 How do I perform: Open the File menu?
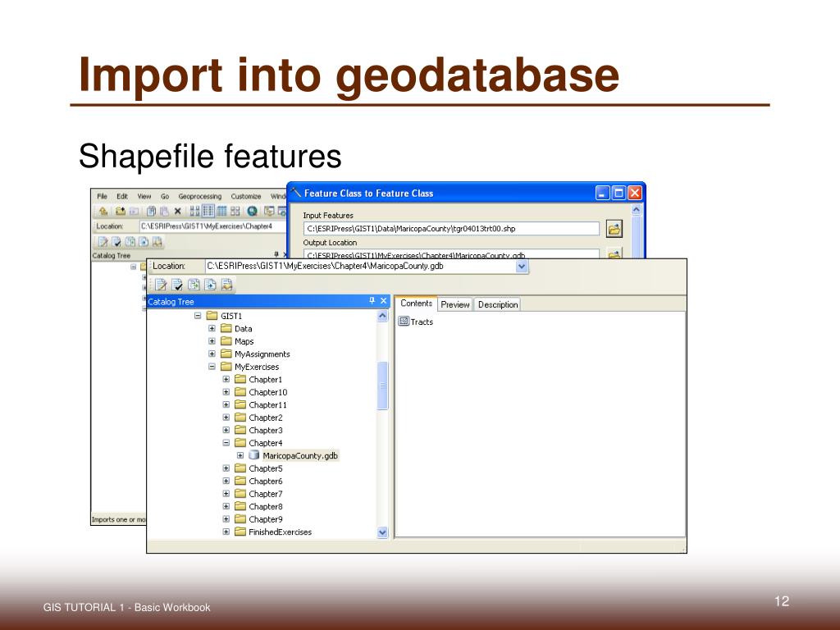pyautogui.click(x=103, y=197)
